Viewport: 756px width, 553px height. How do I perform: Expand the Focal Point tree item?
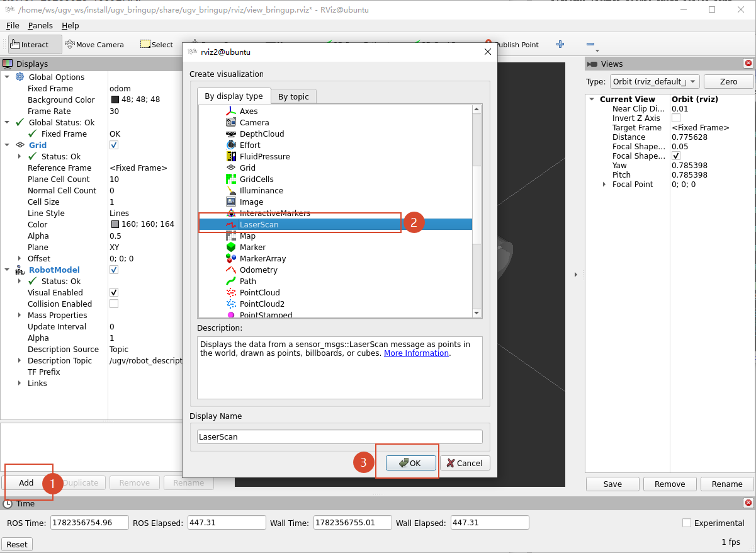tap(604, 185)
